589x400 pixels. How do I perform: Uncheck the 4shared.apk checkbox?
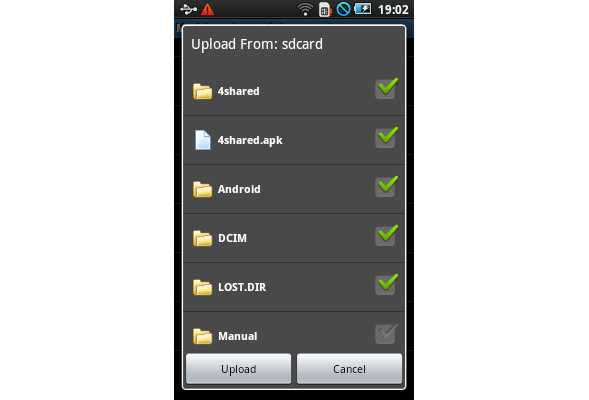click(386, 137)
